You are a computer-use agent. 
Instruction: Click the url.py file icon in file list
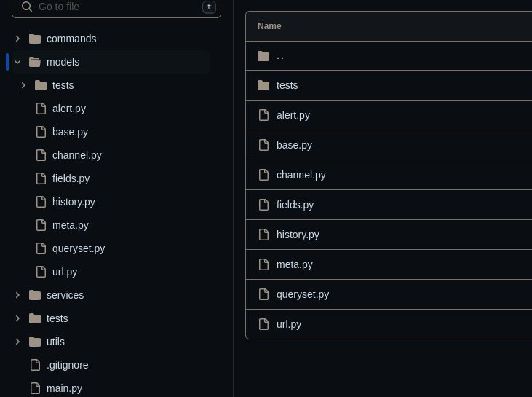tap(263, 324)
